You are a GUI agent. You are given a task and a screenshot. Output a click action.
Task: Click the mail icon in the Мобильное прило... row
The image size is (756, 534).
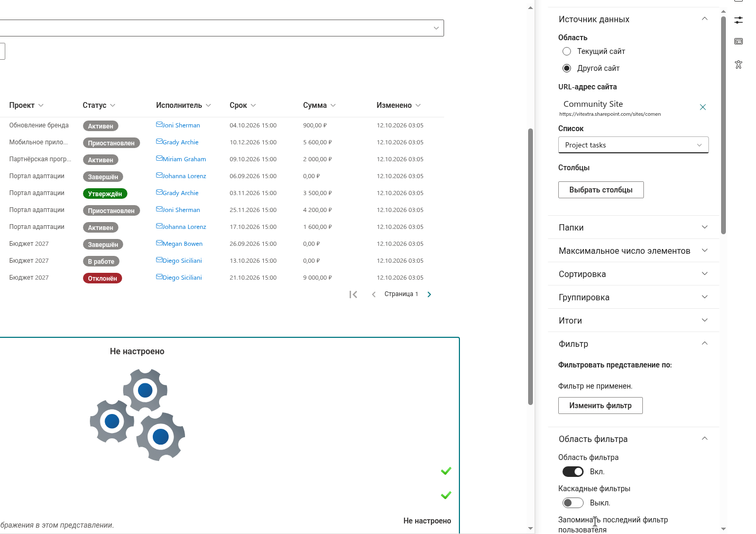[x=159, y=142]
